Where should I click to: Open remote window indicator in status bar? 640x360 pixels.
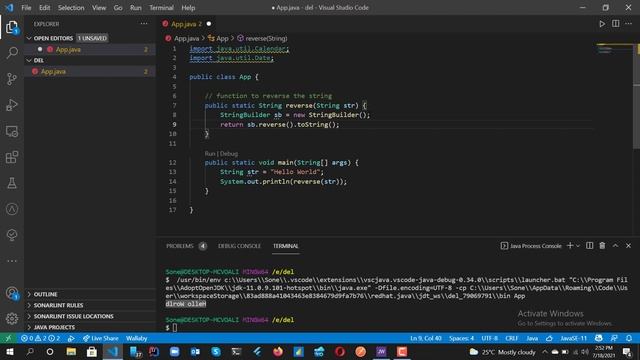[8, 338]
